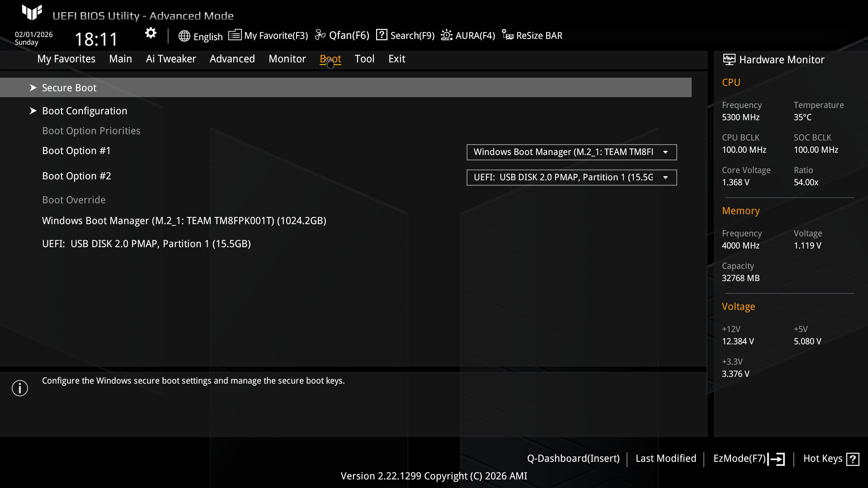Click Last Modified button
The image size is (868, 488).
click(x=665, y=459)
